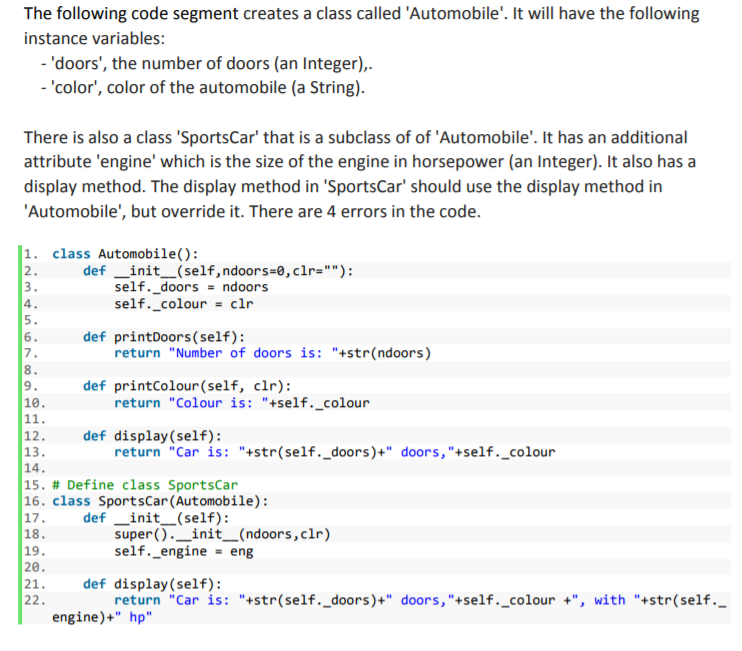Click line 10 return 'Colour is:' statement
Image resolution: width=742 pixels, height=651 pixels.
click(x=242, y=403)
